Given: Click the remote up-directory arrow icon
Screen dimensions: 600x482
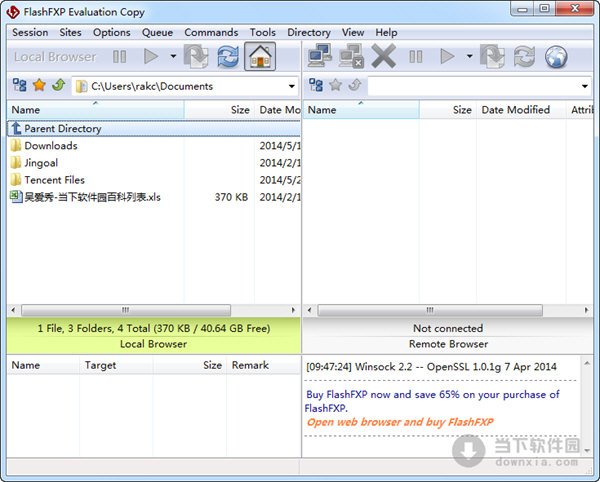Looking at the screenshot, I should pyautogui.click(x=355, y=85).
